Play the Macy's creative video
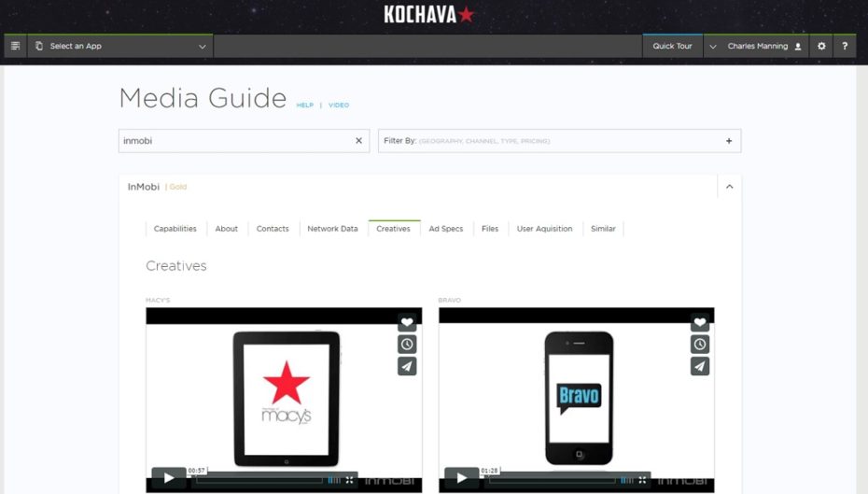The image size is (868, 494). (x=169, y=478)
